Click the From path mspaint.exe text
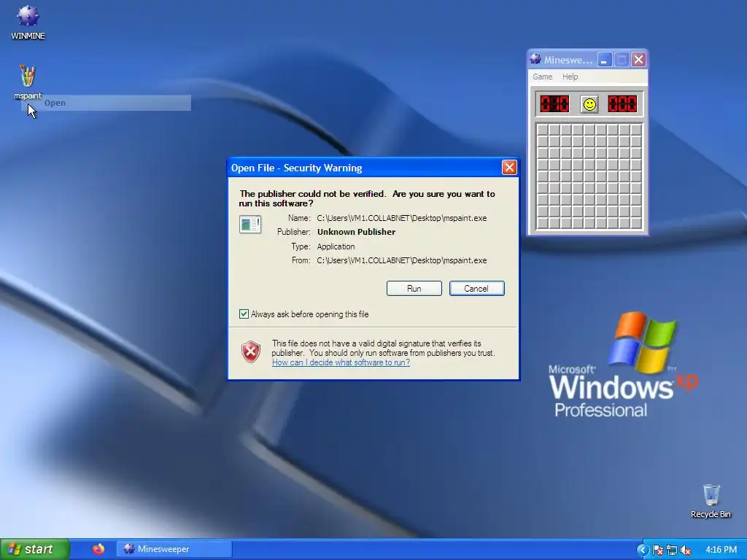Screen dimensions: 747x560 (x=402, y=260)
